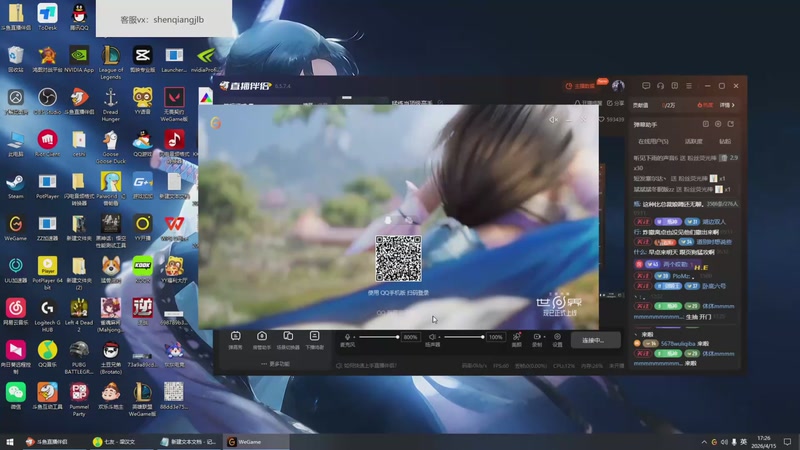Show hidden tray icons with the chevron
Viewport: 800px width, 450px height.
click(704, 442)
